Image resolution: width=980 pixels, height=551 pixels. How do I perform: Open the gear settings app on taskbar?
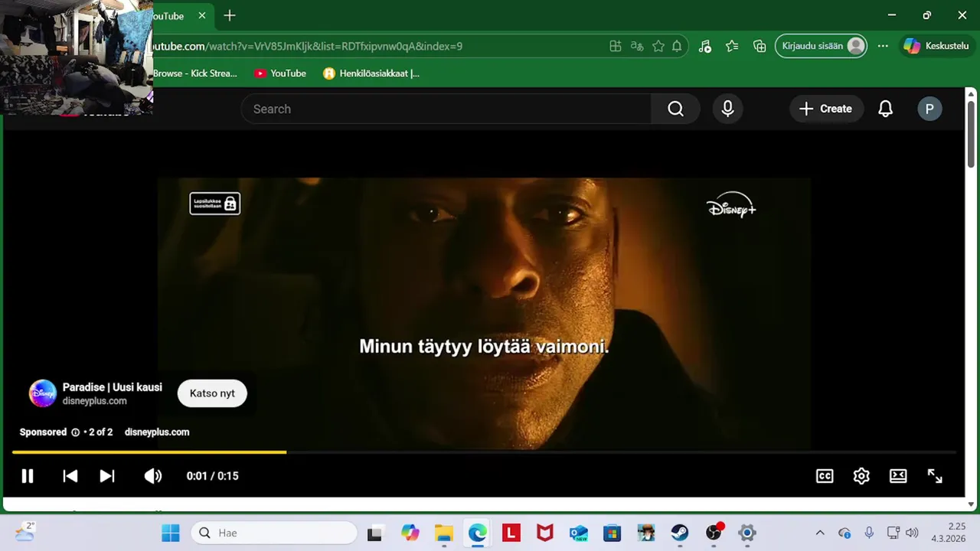(x=747, y=533)
